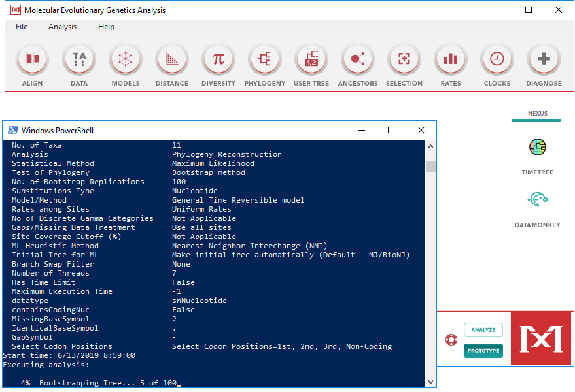Minimize the Windows PowerShell window
The height and width of the screenshot is (392, 575).
pyautogui.click(x=362, y=130)
